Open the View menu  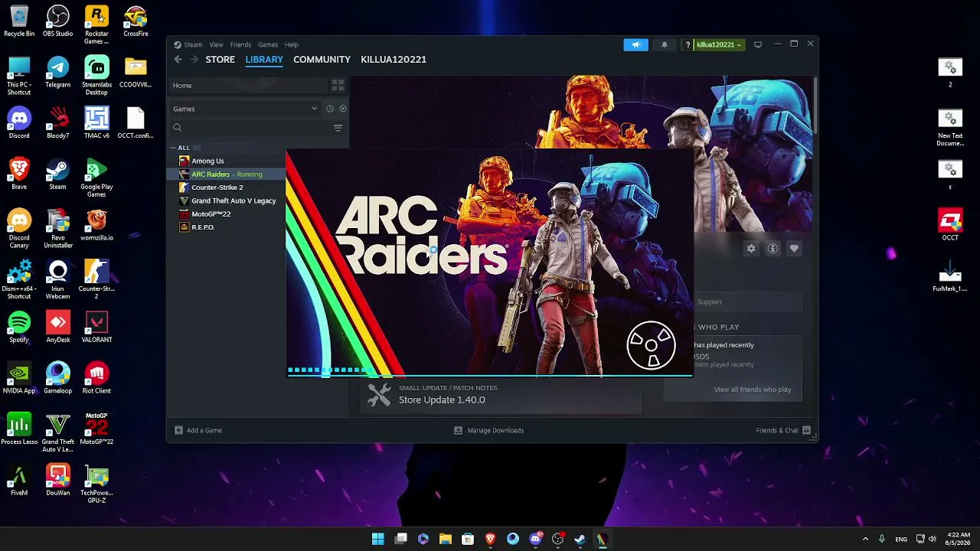tap(217, 44)
